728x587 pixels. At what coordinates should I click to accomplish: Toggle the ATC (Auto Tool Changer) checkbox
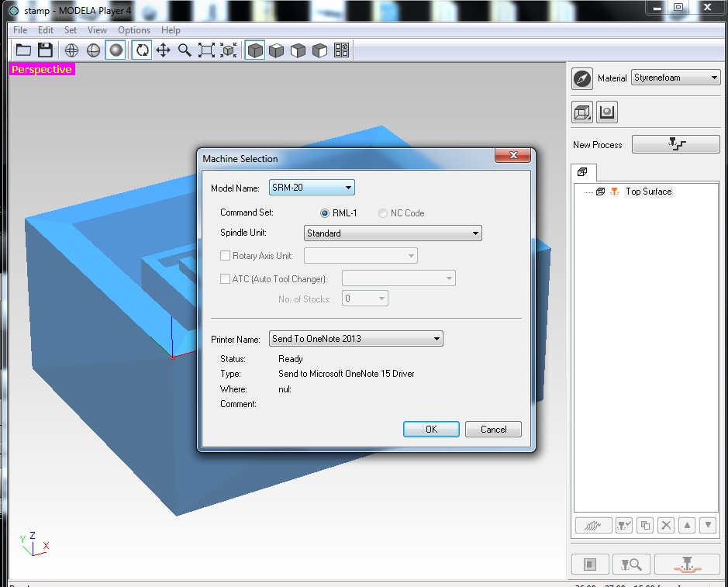click(x=225, y=278)
